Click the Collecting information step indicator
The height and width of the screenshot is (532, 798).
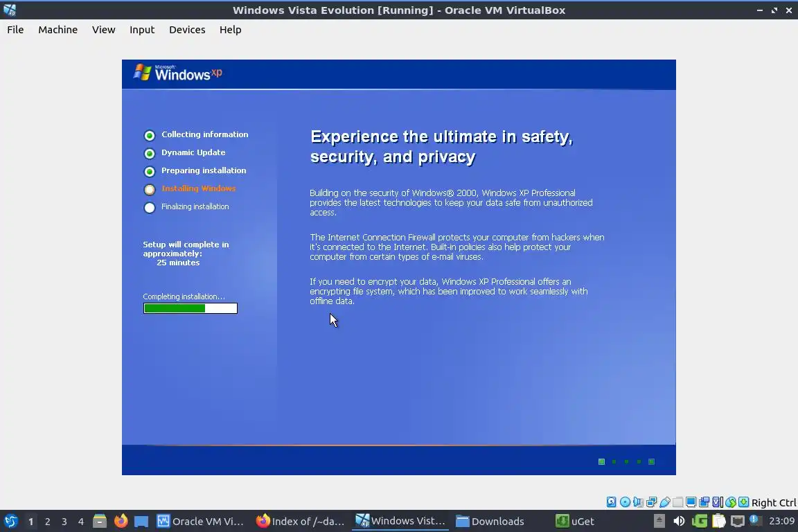coord(149,135)
